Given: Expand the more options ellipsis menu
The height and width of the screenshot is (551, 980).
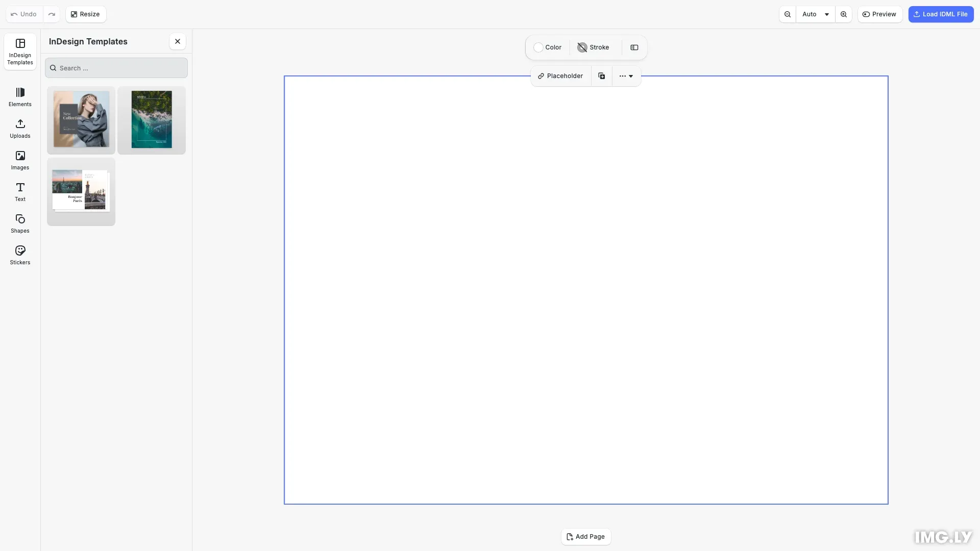Looking at the screenshot, I should (626, 76).
